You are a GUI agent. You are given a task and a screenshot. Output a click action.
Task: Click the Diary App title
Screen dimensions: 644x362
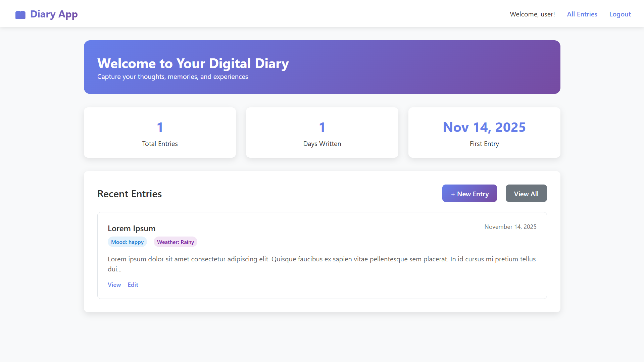coord(54,14)
